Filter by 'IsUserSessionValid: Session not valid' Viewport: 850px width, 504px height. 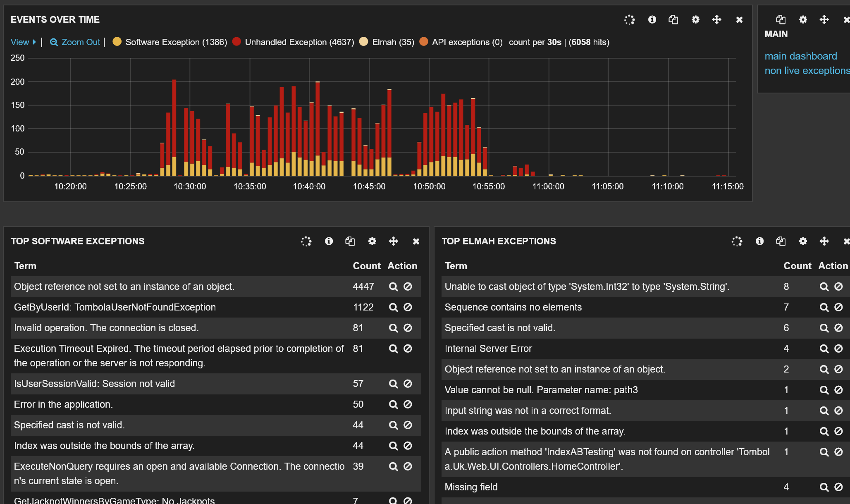pyautogui.click(x=393, y=384)
